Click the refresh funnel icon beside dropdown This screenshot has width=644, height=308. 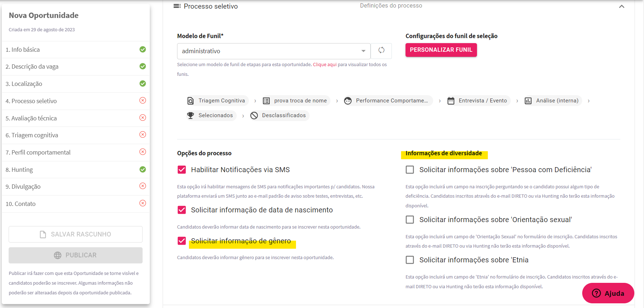pyautogui.click(x=381, y=51)
